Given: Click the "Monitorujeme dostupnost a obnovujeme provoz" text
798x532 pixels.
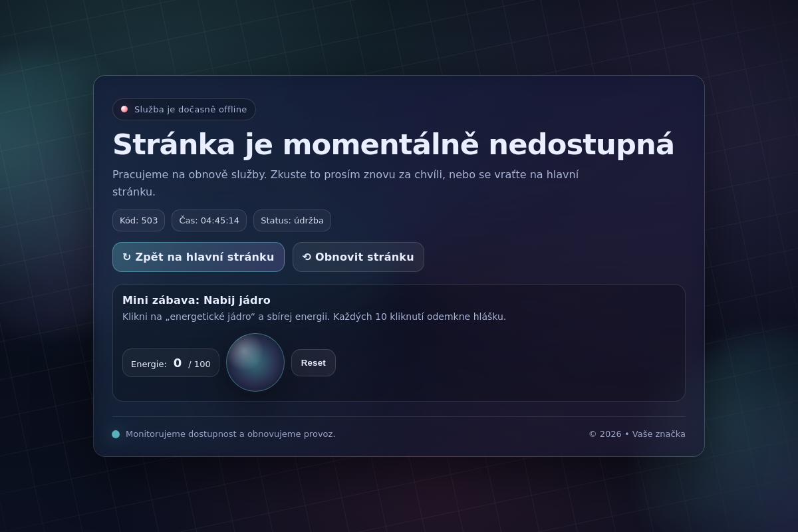Looking at the screenshot, I should click(230, 434).
